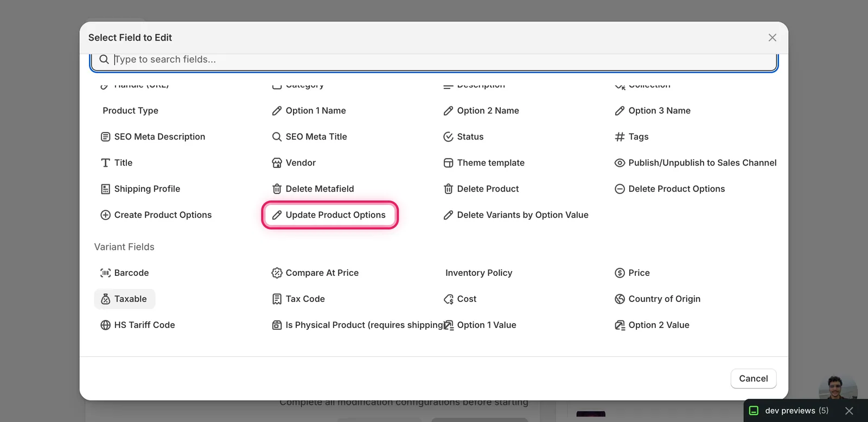
Task: Choose the Product Type field
Action: (130, 111)
